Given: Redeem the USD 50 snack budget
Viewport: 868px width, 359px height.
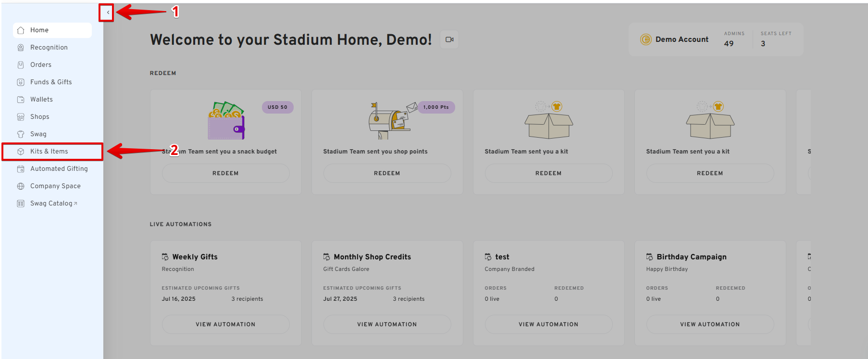Looking at the screenshot, I should pos(225,173).
